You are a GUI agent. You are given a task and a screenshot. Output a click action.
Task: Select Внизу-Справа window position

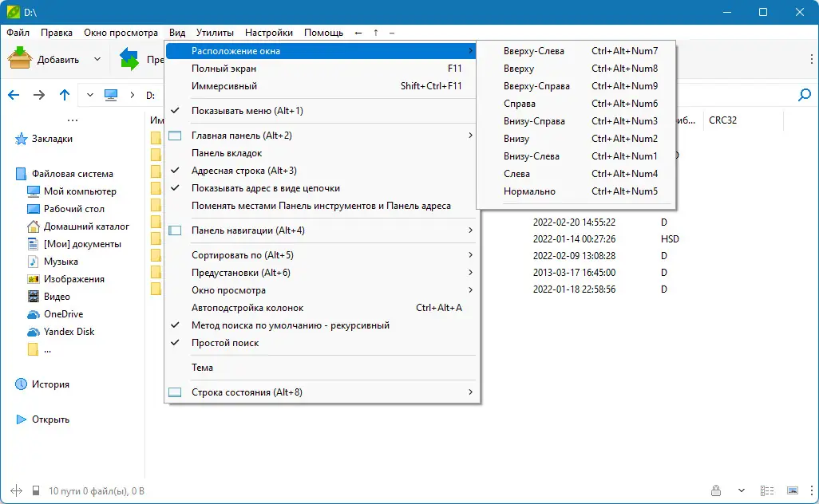[x=576, y=121]
